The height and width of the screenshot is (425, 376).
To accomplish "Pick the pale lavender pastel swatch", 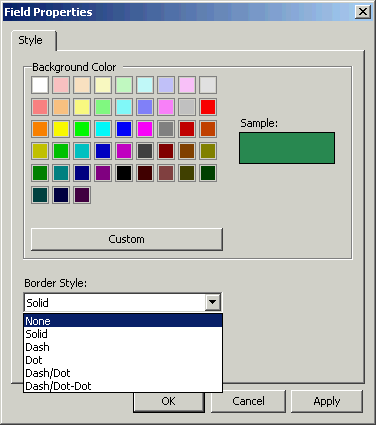I will (166, 85).
